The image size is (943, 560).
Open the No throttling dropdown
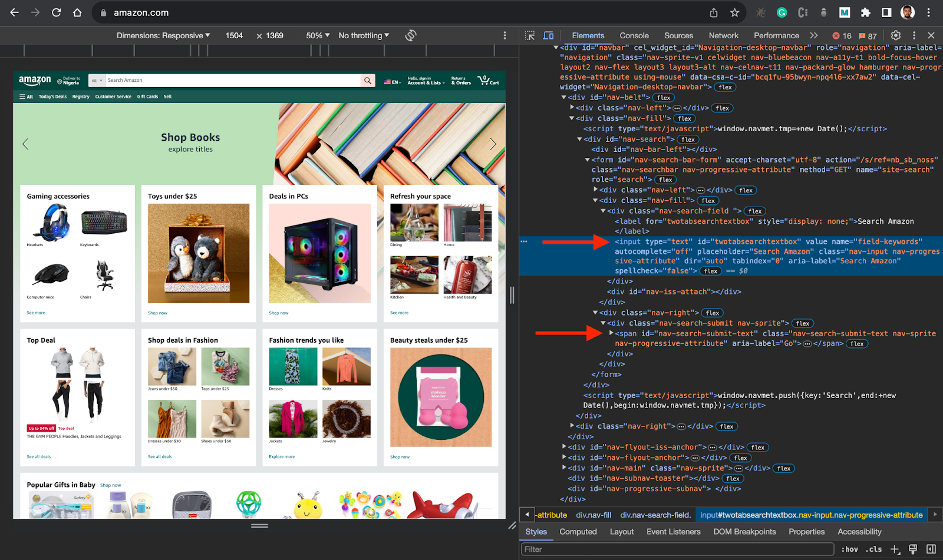364,35
